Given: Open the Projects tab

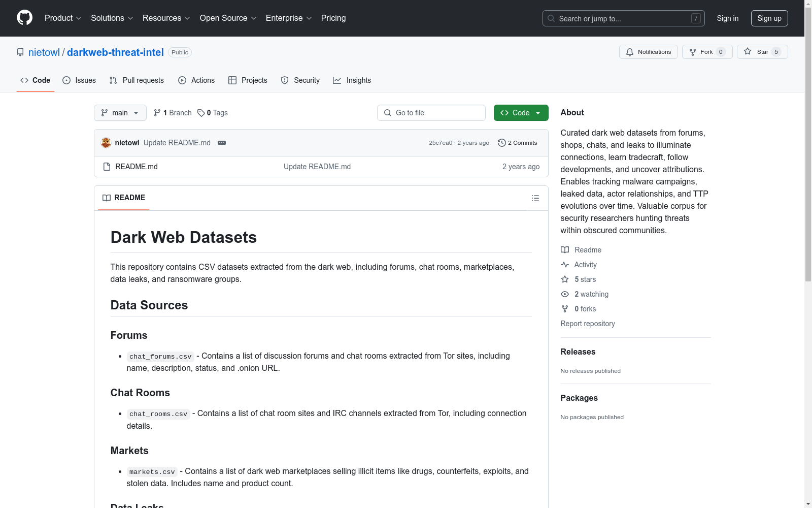Looking at the screenshot, I should pyautogui.click(x=248, y=80).
